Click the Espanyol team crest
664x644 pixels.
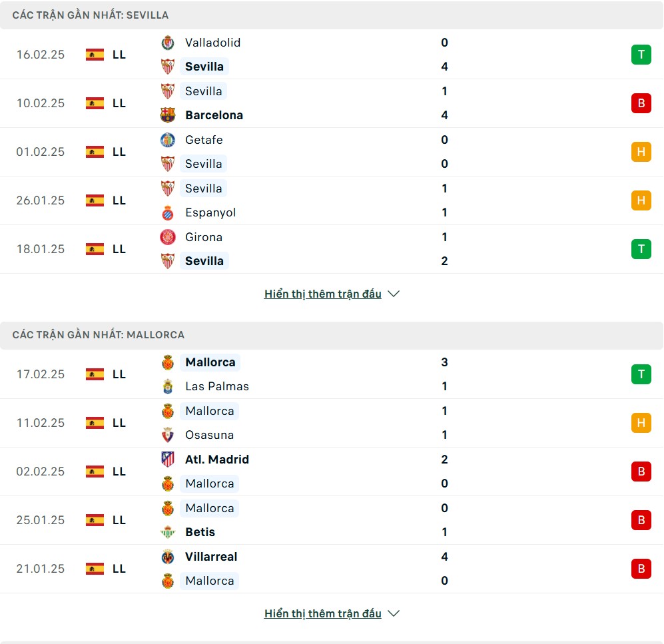pyautogui.click(x=168, y=212)
